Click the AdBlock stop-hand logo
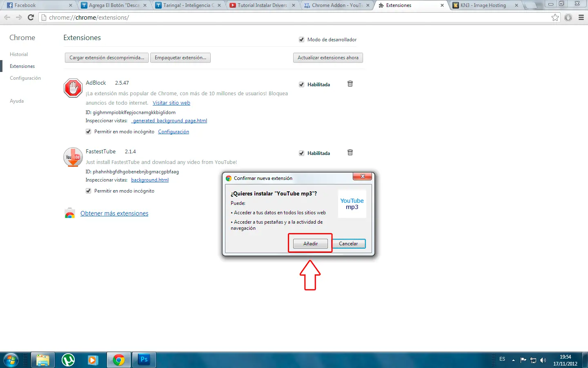This screenshot has height=368, width=588. (x=73, y=88)
